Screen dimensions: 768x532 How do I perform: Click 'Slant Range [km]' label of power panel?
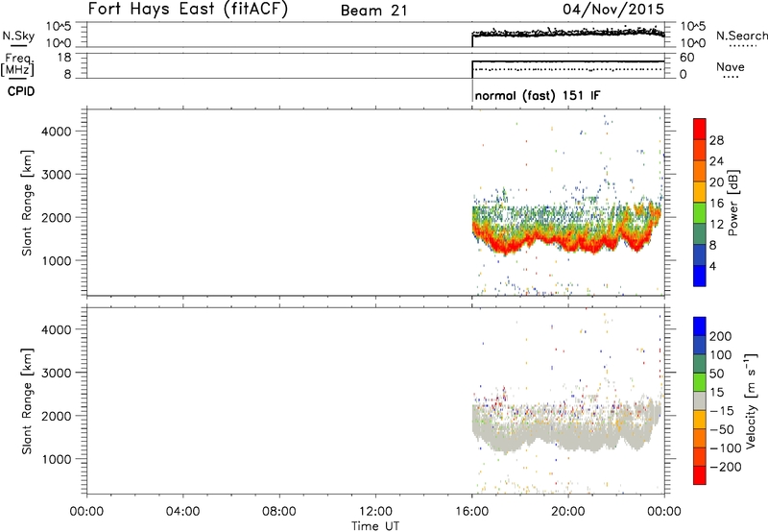27,203
